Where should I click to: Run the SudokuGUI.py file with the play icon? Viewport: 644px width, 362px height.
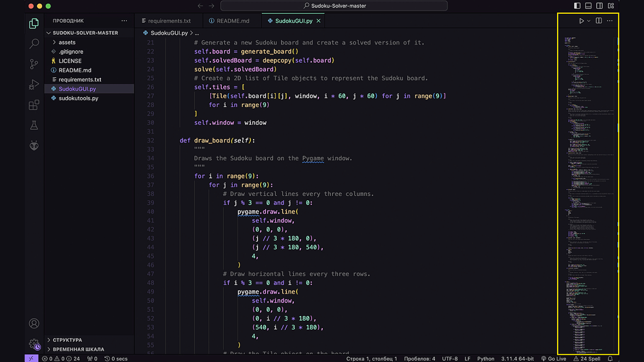581,20
